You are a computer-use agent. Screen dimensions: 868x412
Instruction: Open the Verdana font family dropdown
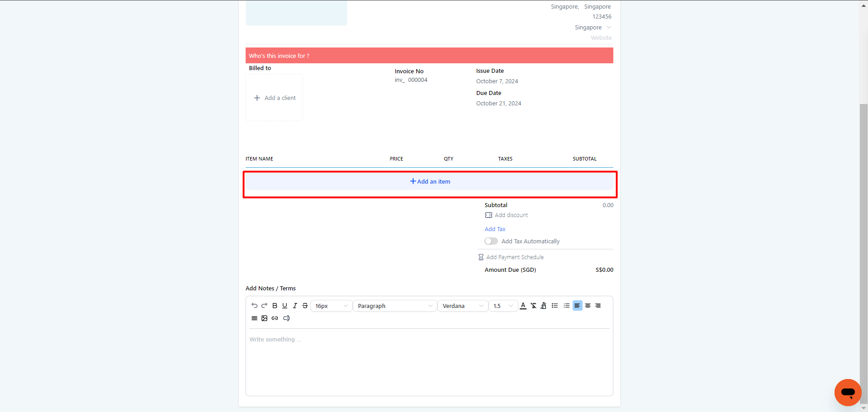point(462,306)
